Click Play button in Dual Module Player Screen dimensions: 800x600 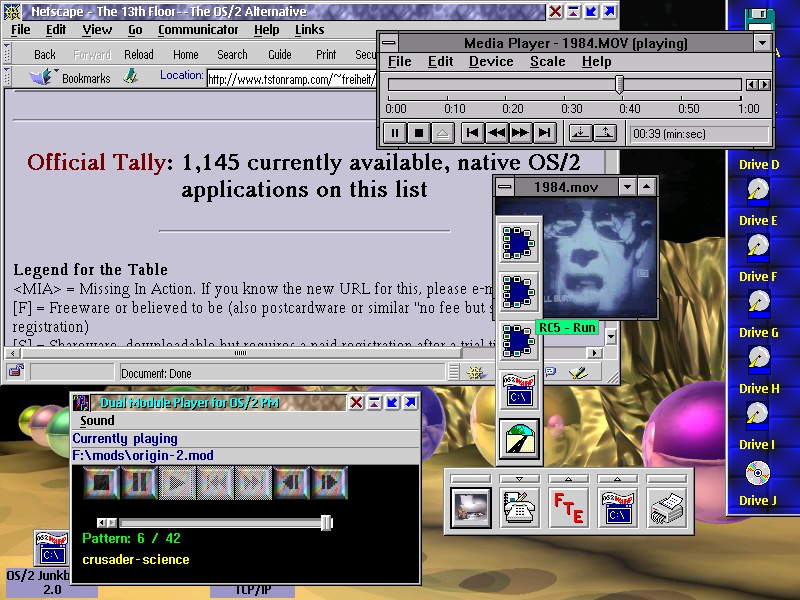point(177,483)
